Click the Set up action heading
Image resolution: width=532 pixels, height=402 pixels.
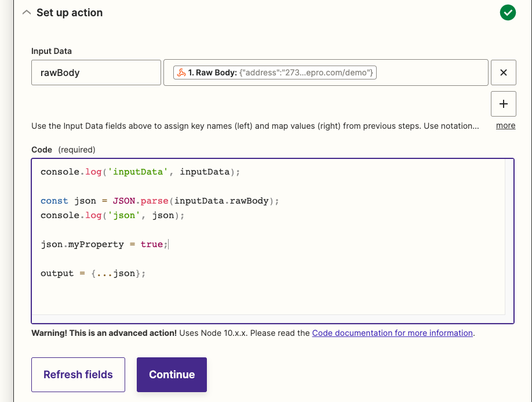click(x=70, y=13)
